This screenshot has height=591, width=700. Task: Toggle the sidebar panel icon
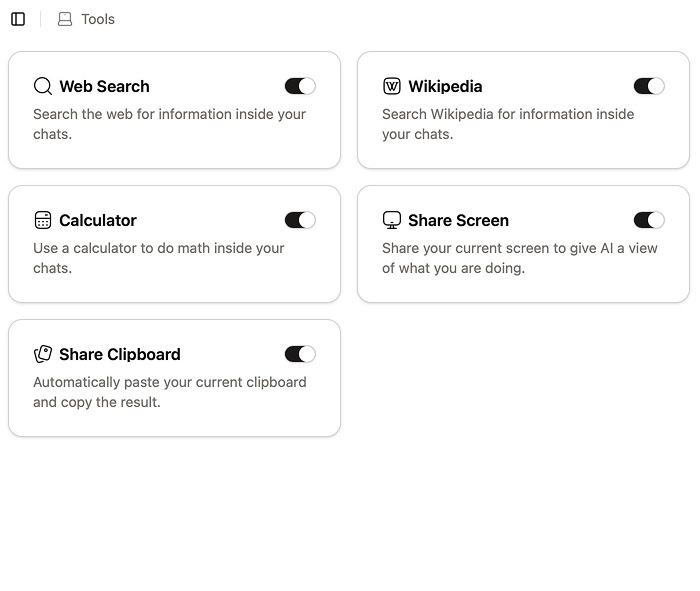18,19
